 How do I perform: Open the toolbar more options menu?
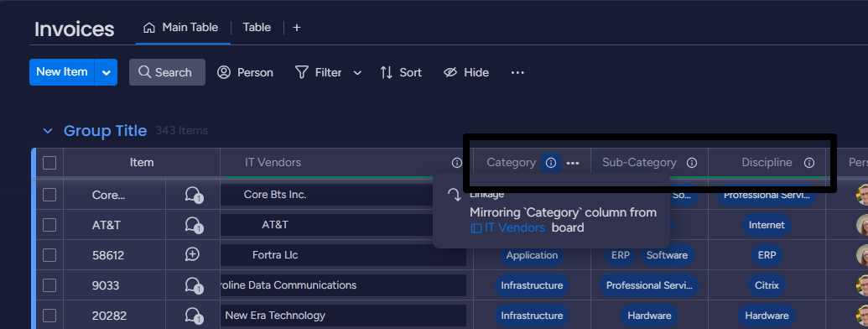517,72
